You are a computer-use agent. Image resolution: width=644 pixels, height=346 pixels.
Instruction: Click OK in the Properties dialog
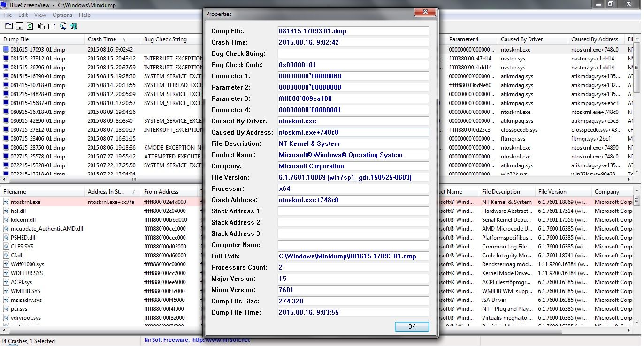(x=412, y=327)
